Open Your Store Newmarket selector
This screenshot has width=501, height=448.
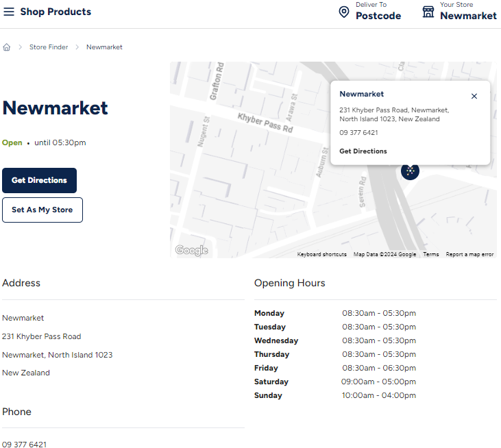point(468,11)
